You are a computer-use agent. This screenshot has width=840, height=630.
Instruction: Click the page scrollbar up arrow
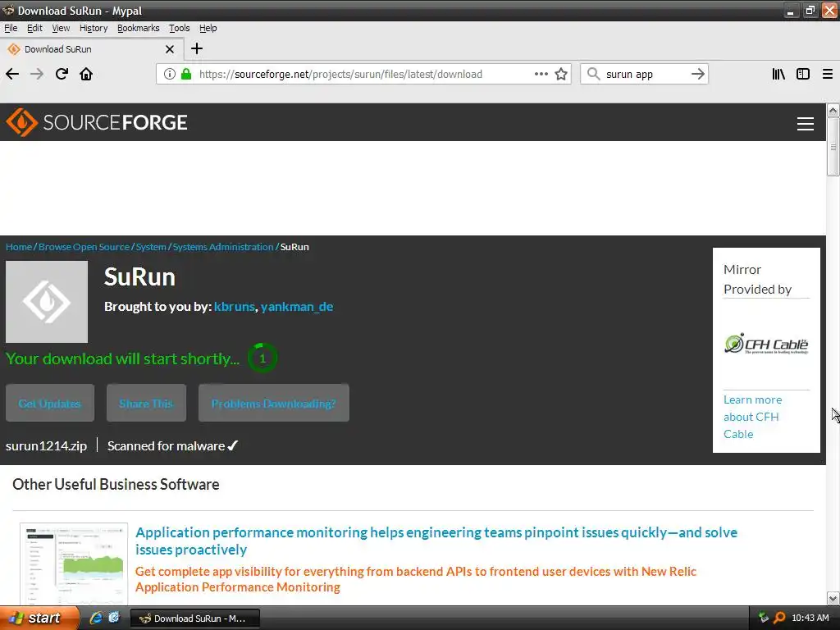pyautogui.click(x=833, y=111)
